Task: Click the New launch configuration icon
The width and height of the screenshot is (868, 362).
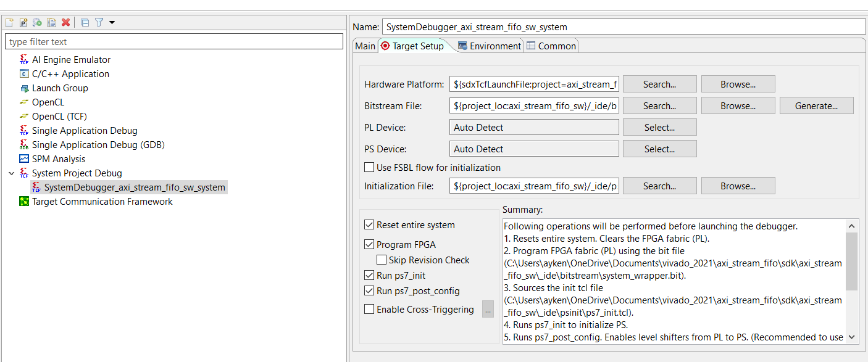Action: point(9,22)
